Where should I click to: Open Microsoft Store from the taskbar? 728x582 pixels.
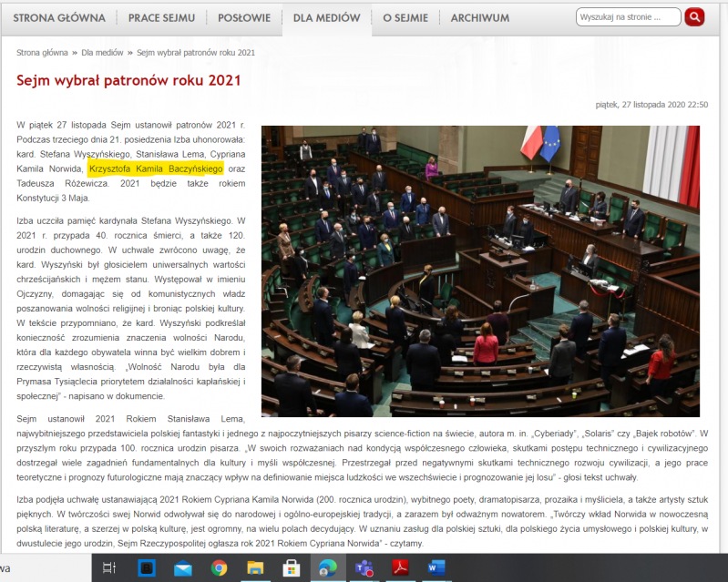[291, 567]
